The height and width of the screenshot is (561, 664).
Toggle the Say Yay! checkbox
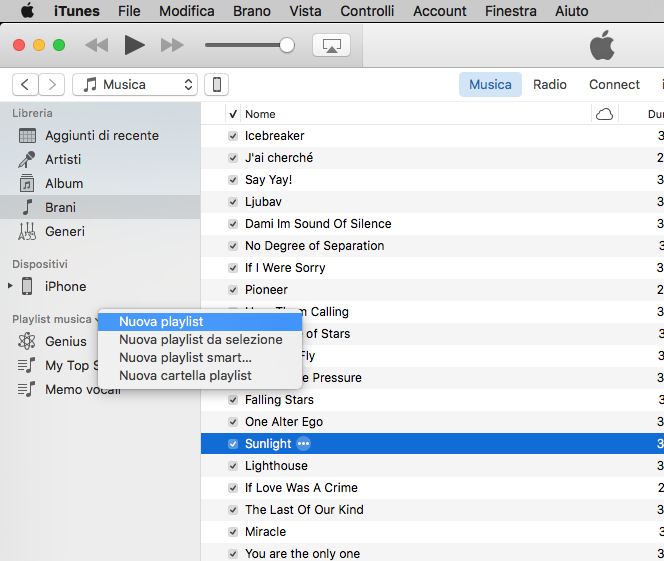pyautogui.click(x=233, y=180)
